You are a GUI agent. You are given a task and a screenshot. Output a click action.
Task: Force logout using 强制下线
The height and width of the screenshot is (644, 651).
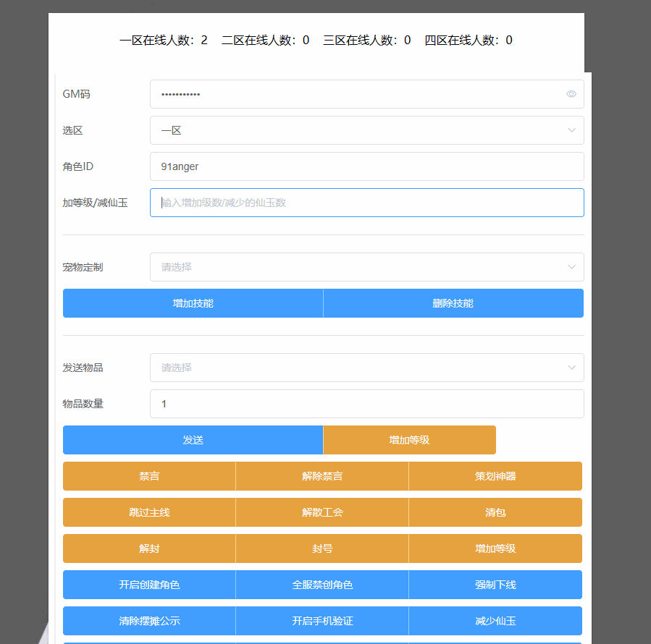click(x=495, y=585)
